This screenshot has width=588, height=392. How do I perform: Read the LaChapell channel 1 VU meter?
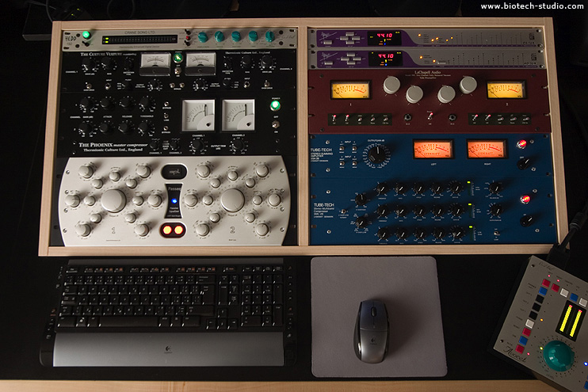point(350,90)
